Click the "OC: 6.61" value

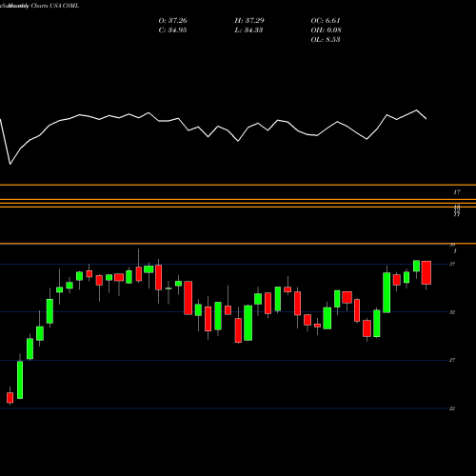pos(326,20)
